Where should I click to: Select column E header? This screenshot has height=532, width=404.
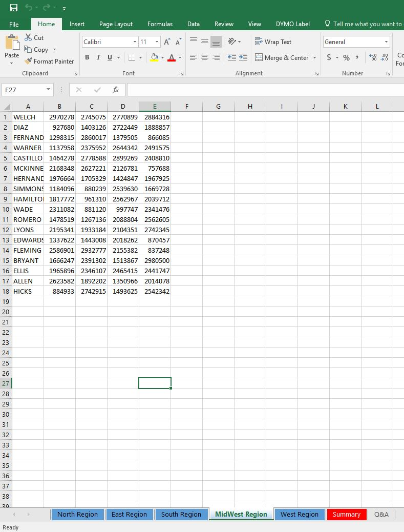tap(155, 107)
